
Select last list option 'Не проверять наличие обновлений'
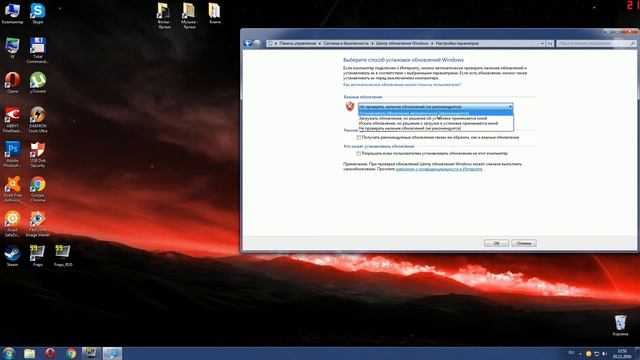coord(436,128)
